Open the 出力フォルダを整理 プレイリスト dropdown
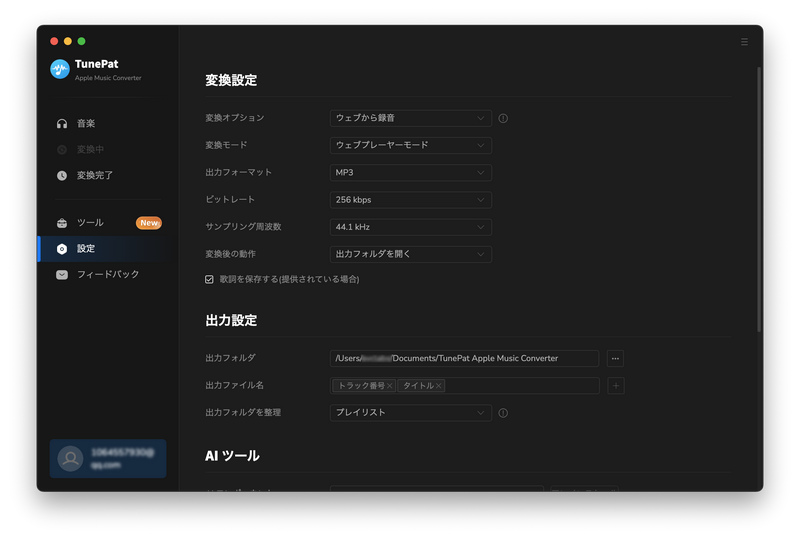This screenshot has width=800, height=540. [x=411, y=412]
